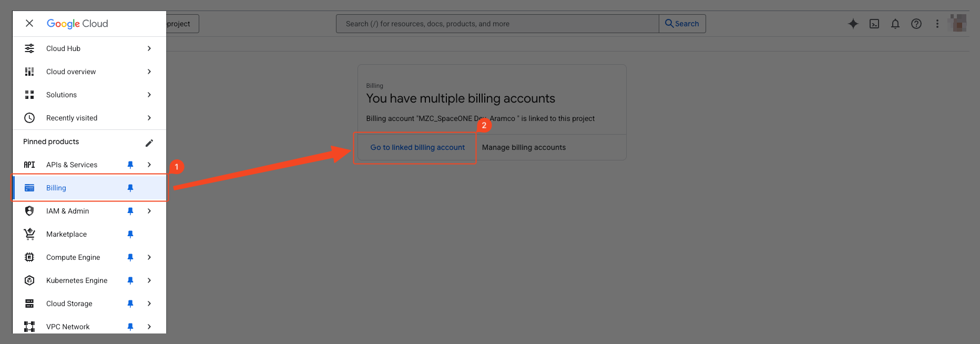Click the Cloud Hub sliders icon
This screenshot has height=344, width=980.
(x=29, y=48)
